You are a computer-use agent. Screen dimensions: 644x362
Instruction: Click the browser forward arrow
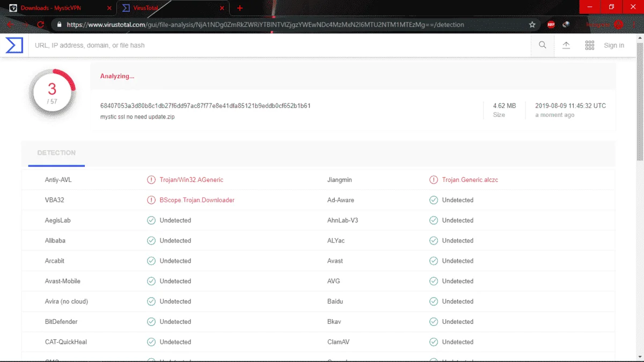[25, 25]
